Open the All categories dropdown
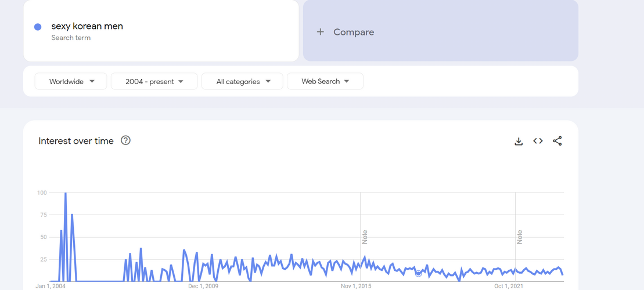 (242, 81)
